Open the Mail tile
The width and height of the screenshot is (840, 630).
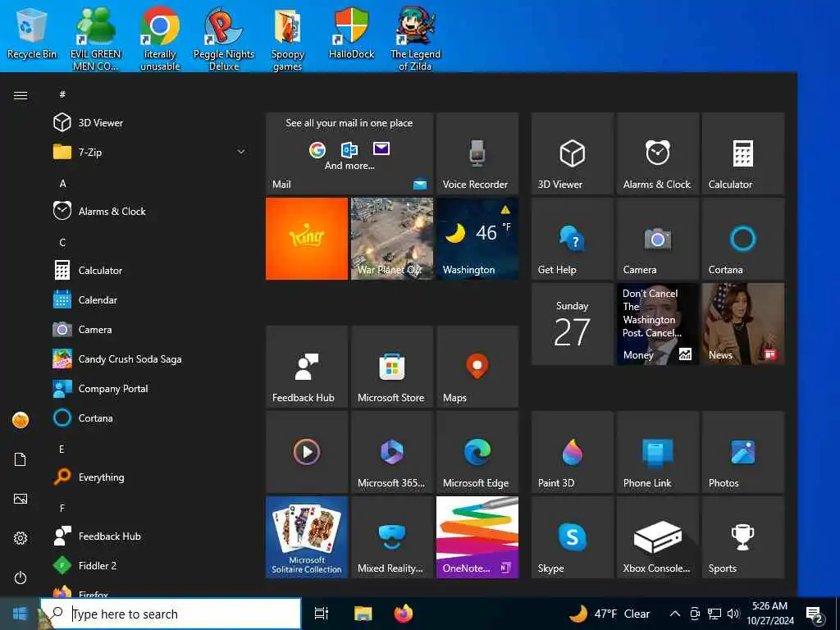pyautogui.click(x=349, y=153)
